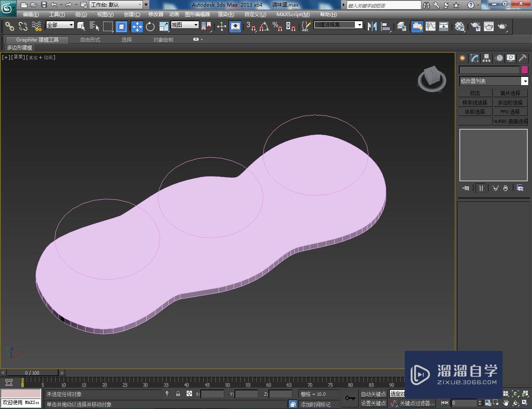Click the Select and Link tool
532x409 pixels.
[x=9, y=27]
